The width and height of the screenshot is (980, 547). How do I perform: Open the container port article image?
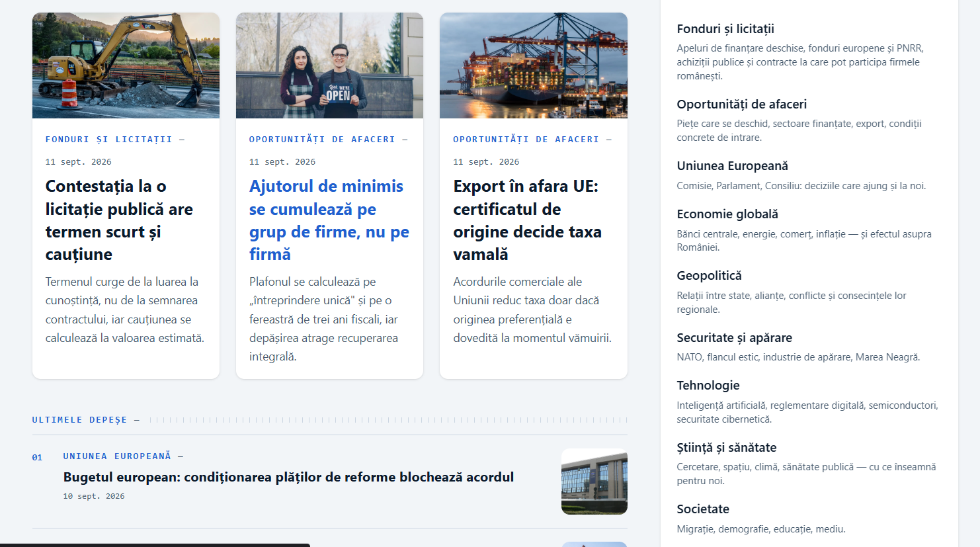(x=534, y=65)
